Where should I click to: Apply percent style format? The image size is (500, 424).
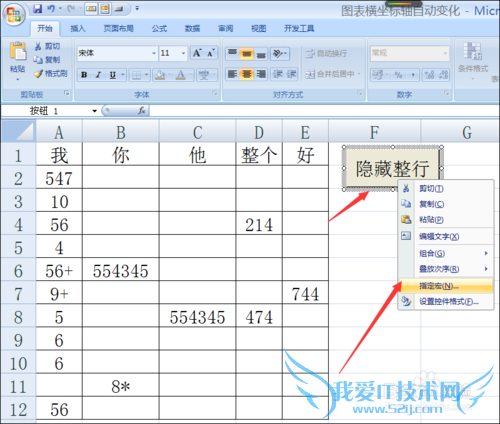[x=398, y=75]
